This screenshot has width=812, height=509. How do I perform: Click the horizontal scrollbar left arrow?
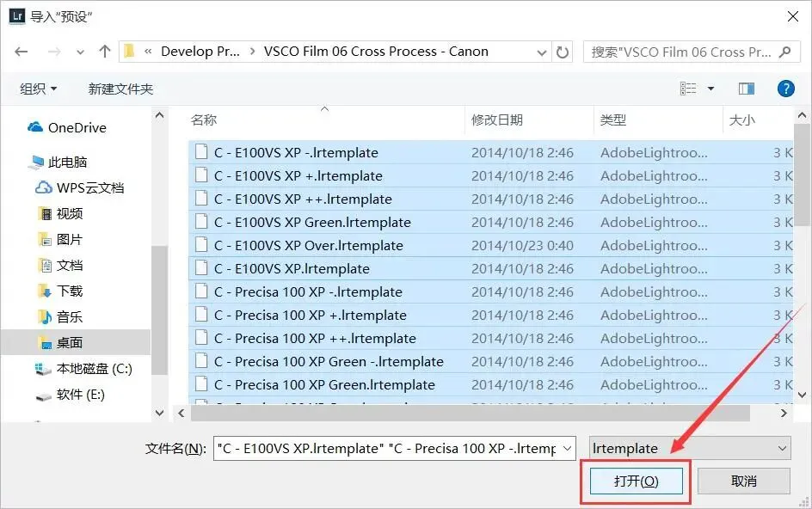coord(181,413)
